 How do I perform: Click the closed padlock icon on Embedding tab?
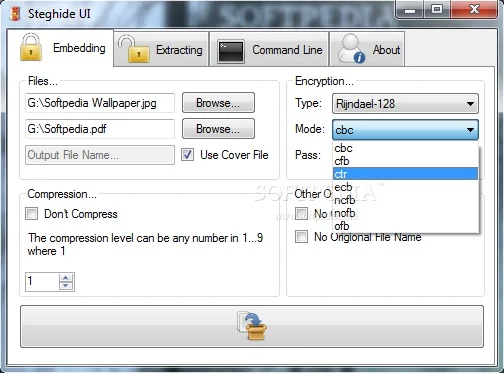31,47
